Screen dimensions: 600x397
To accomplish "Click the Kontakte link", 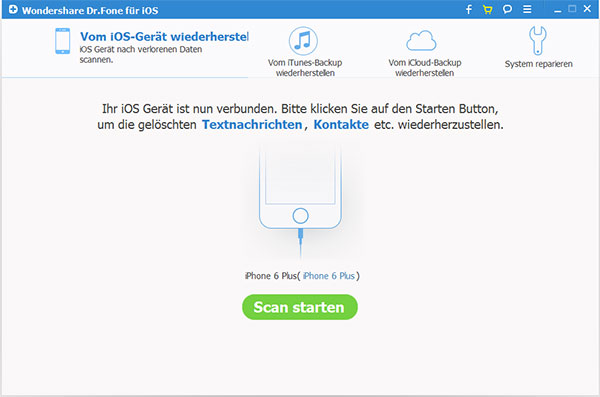I will pyautogui.click(x=341, y=124).
